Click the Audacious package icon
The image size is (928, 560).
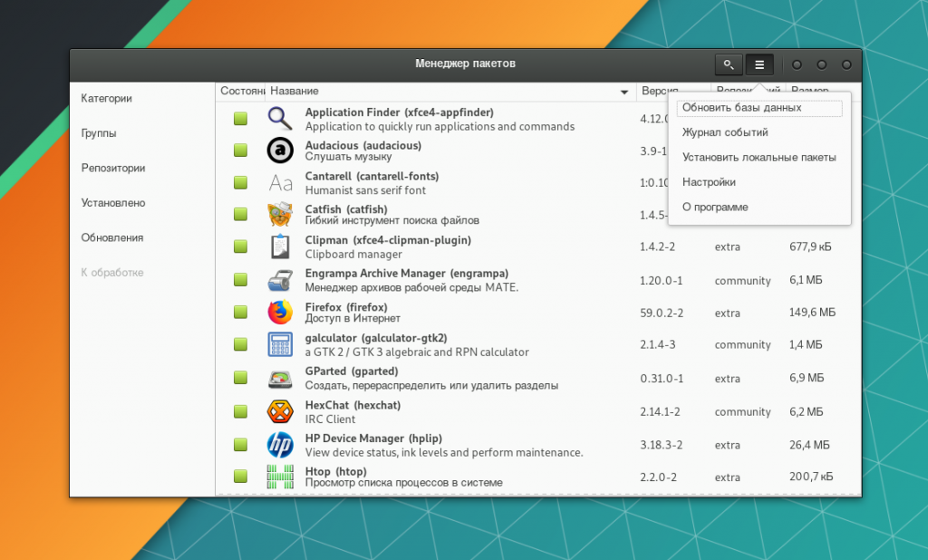pos(280,150)
